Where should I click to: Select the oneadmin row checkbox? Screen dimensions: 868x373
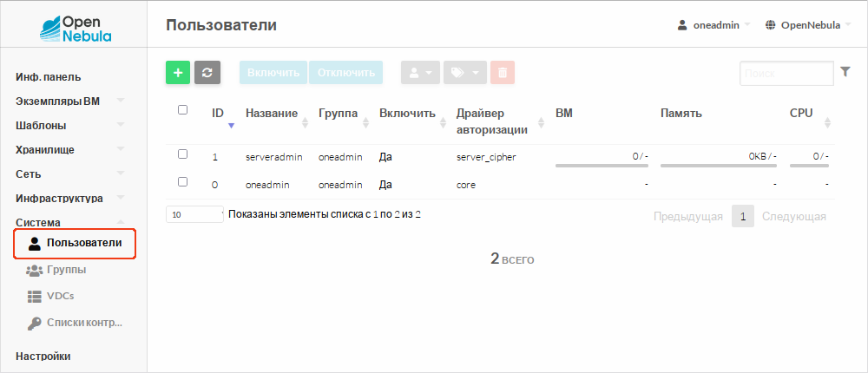182,182
